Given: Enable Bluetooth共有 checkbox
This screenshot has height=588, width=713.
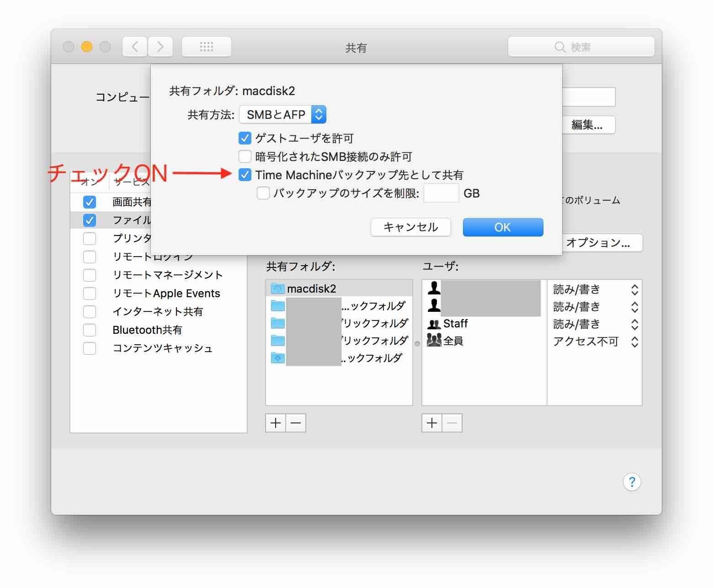Looking at the screenshot, I should click(x=90, y=330).
